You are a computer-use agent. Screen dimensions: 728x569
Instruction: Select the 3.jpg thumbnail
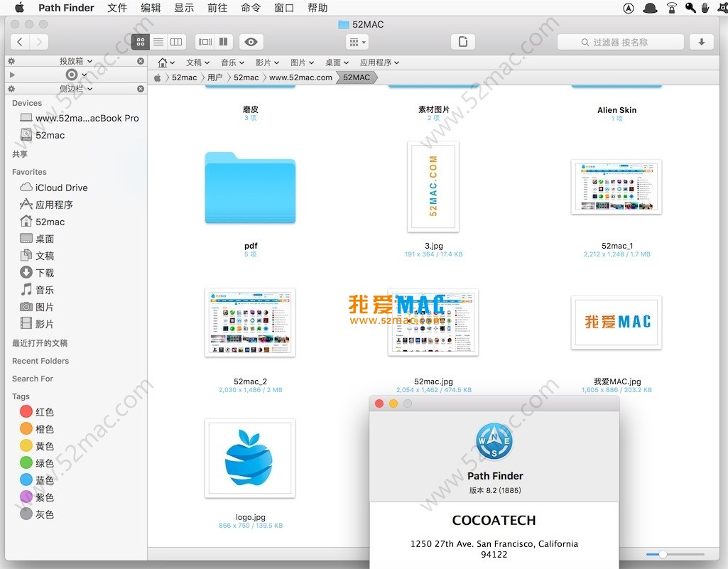point(433,187)
